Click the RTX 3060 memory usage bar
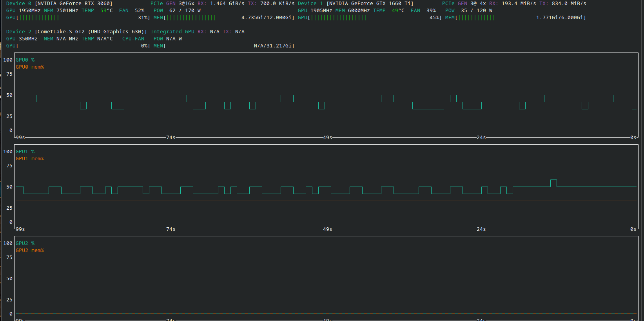644x321 pixels. click(x=224, y=18)
